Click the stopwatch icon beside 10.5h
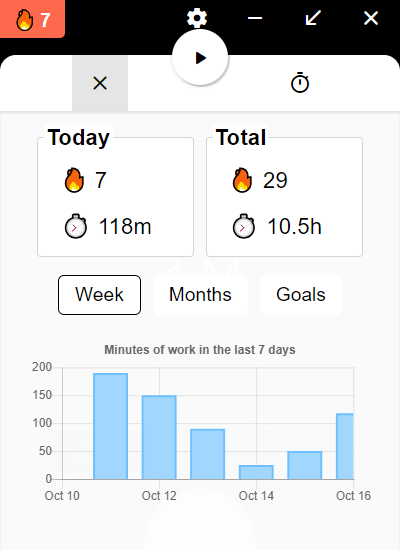The width and height of the screenshot is (400, 550). point(244,226)
